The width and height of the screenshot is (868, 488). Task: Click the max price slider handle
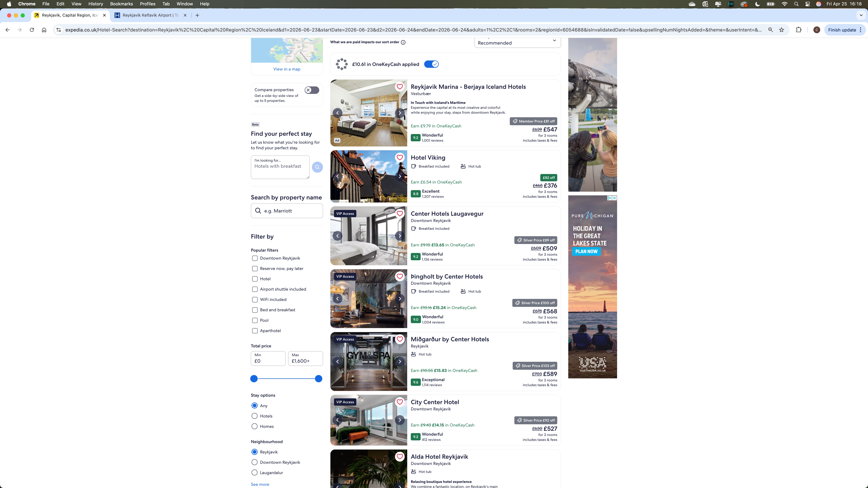318,379
